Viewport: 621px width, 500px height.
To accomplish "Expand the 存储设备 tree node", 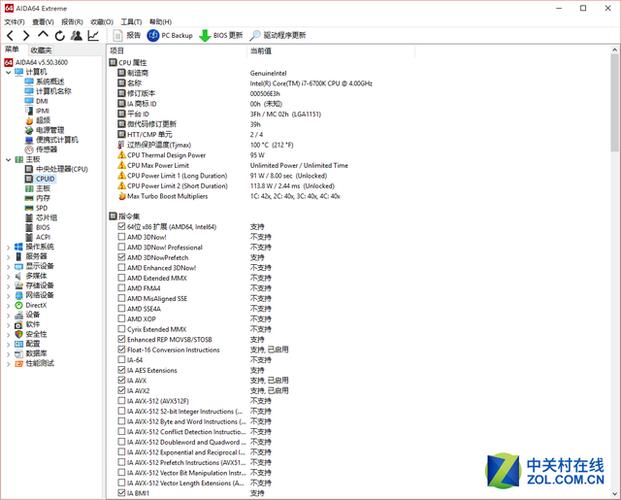I will pyautogui.click(x=8, y=286).
